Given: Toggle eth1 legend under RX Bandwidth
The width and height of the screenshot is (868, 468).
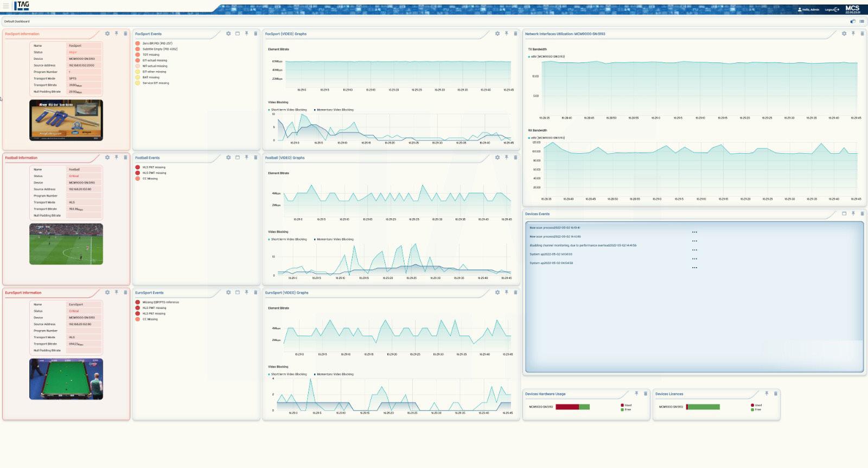Looking at the screenshot, I should pos(546,138).
